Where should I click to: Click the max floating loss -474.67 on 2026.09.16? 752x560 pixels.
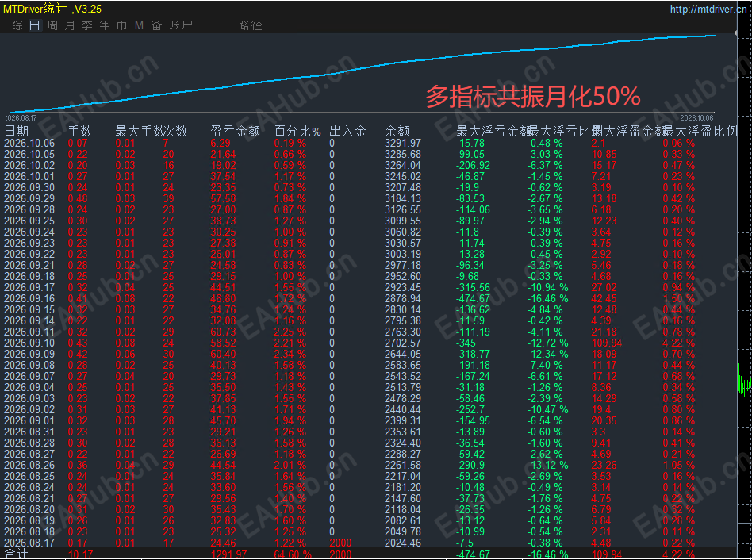473,298
